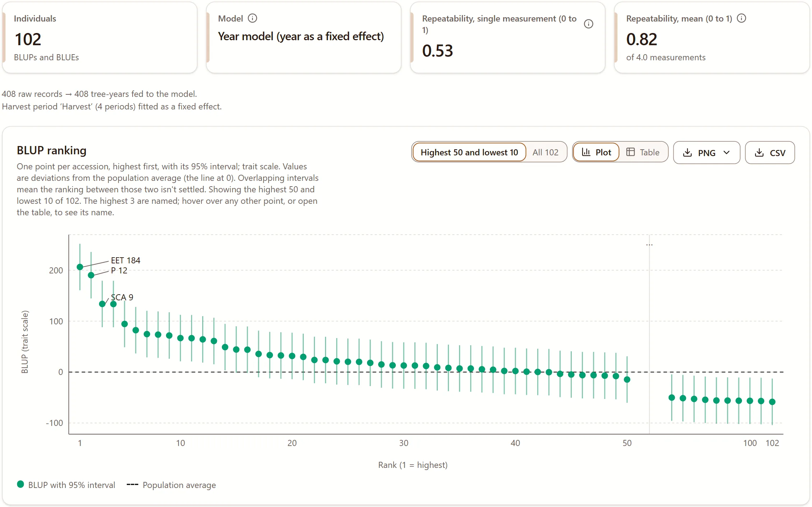This screenshot has height=507, width=812.
Task: Click the BLUP (trait scale) axis title
Action: coord(25,342)
